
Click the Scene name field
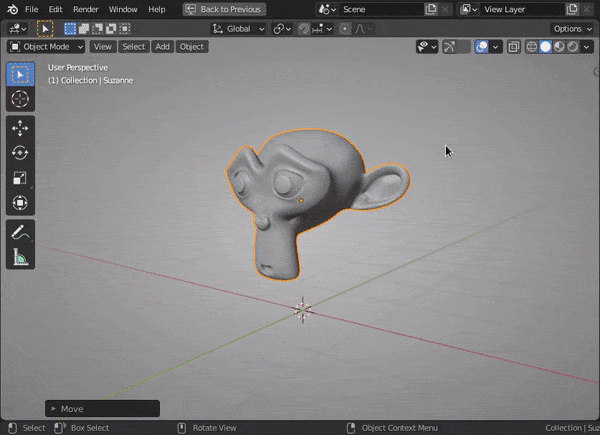381,9
